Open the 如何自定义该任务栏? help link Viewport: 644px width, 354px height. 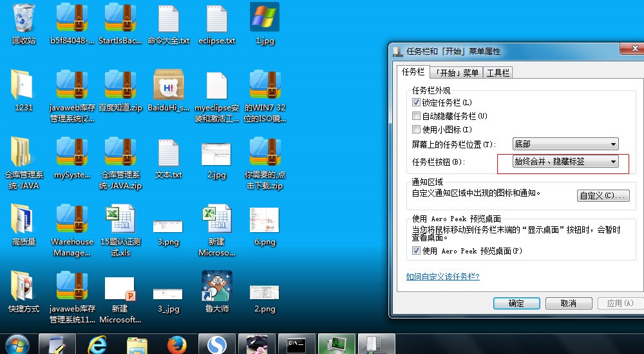tap(443, 276)
